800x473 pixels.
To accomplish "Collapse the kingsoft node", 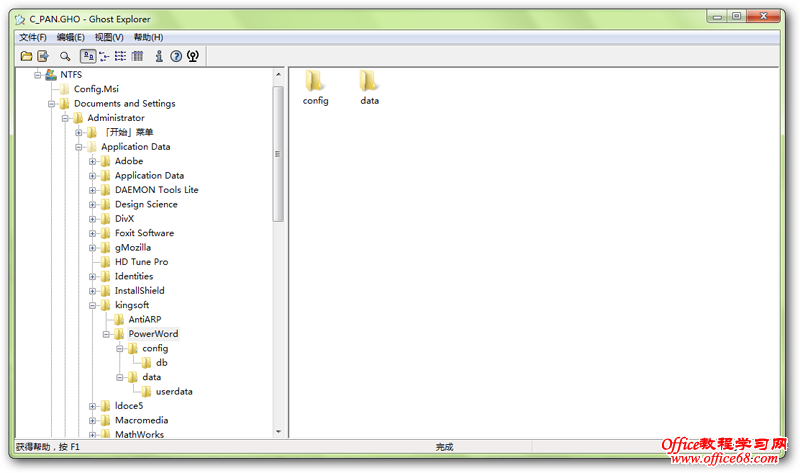I will coord(92,306).
